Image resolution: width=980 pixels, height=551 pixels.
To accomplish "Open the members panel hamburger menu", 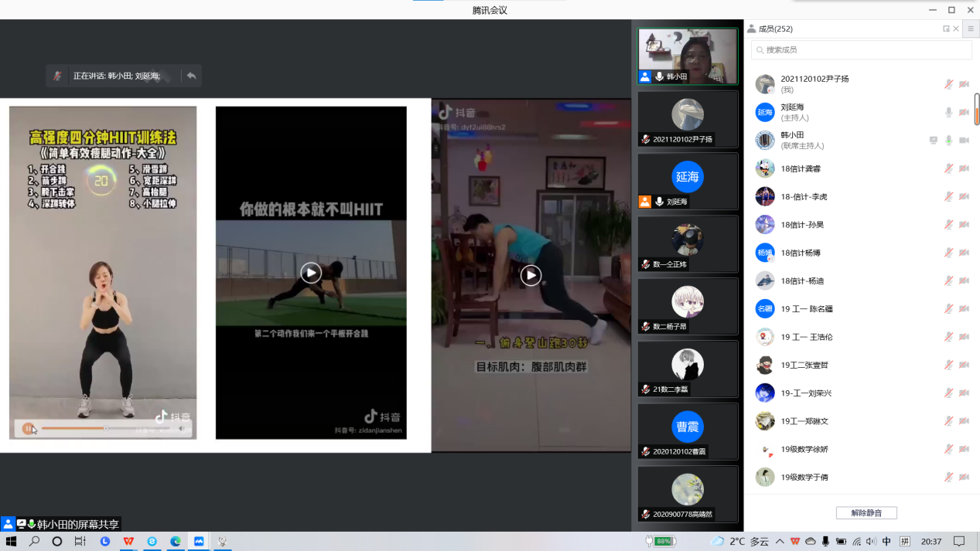I will 971,29.
